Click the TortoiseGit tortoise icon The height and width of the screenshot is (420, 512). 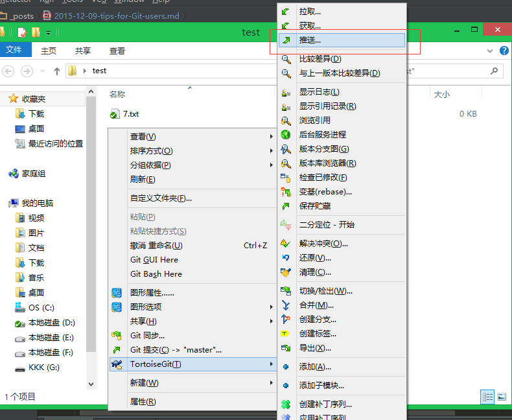(117, 364)
